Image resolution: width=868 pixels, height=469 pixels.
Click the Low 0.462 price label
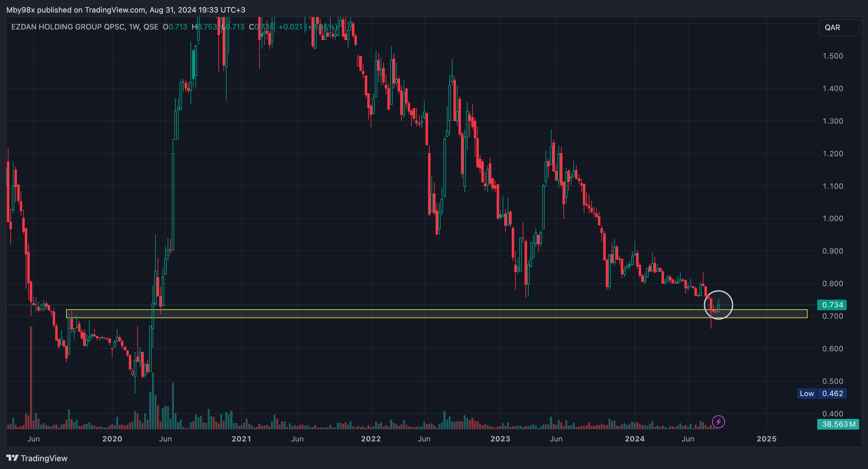pos(822,393)
